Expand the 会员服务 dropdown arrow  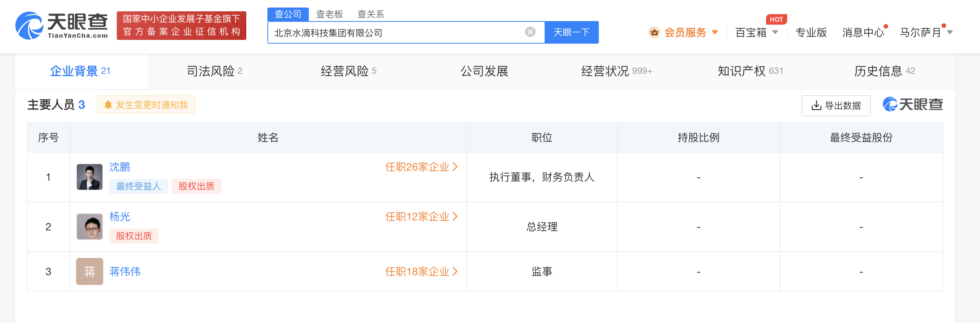(x=715, y=32)
